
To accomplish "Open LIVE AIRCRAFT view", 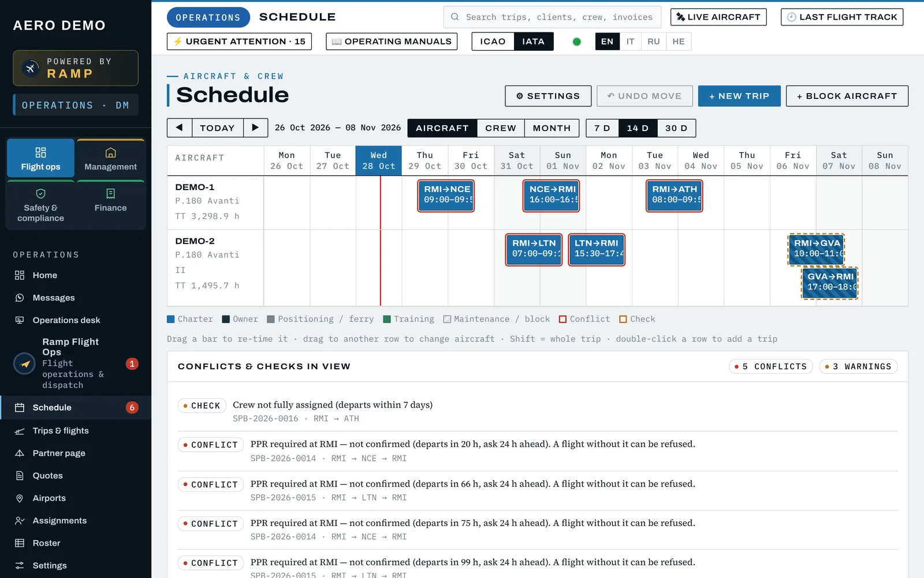I will click(x=718, y=17).
